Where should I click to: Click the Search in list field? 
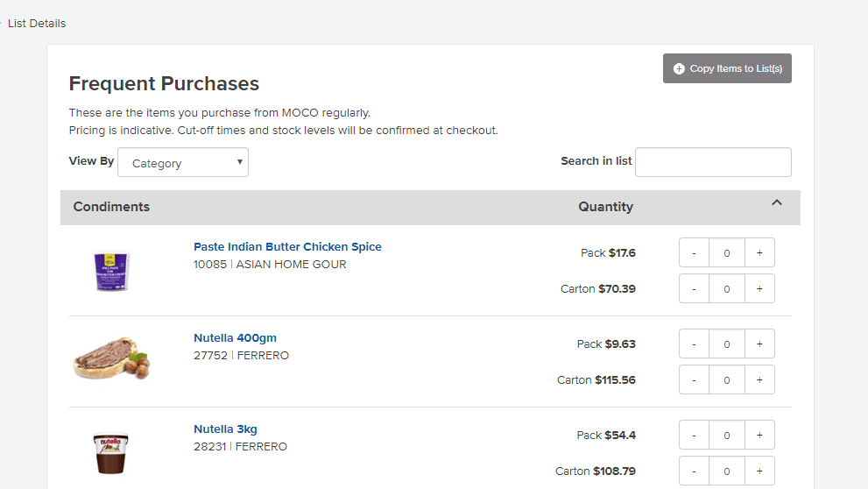713,162
